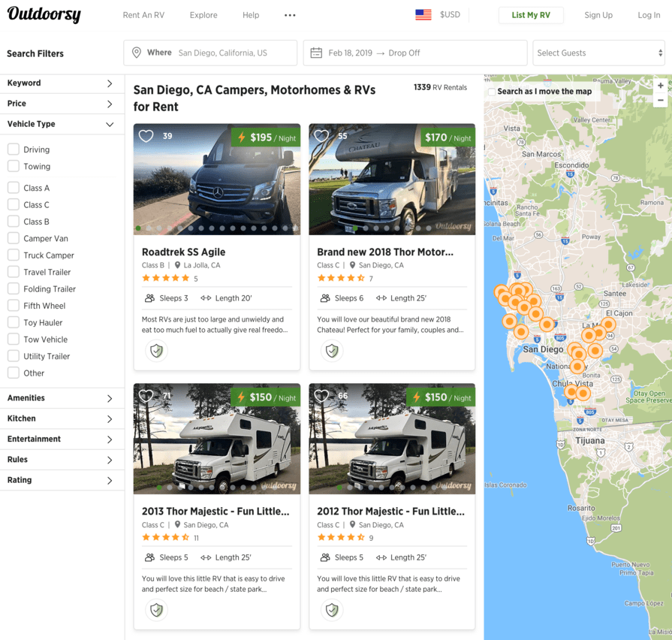Click the List My RV button
672x640 pixels.
(x=531, y=15)
